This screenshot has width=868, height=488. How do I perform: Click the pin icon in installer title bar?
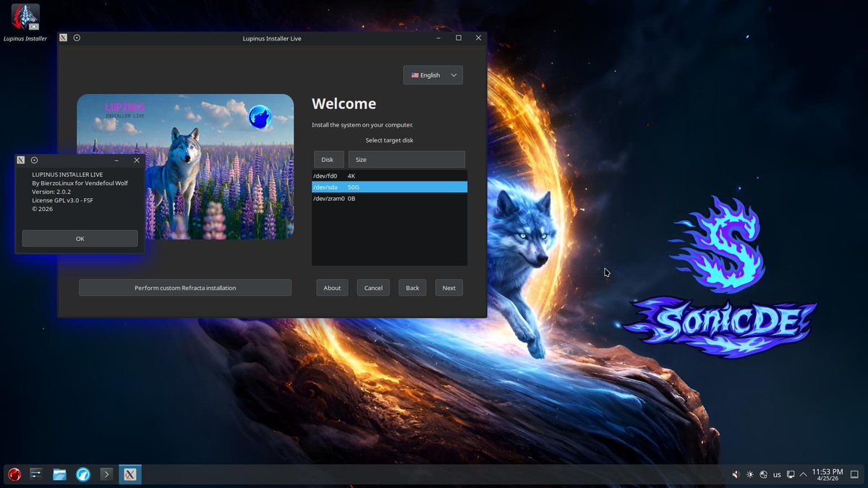(77, 38)
